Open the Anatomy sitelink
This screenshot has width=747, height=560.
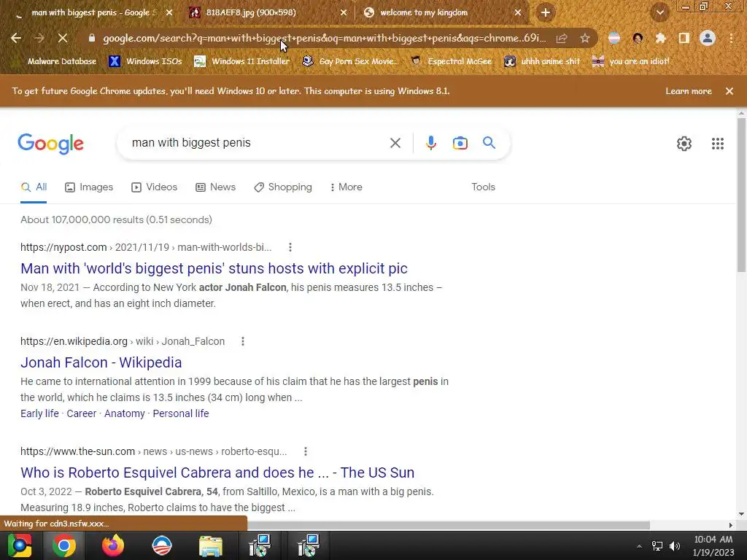click(124, 413)
